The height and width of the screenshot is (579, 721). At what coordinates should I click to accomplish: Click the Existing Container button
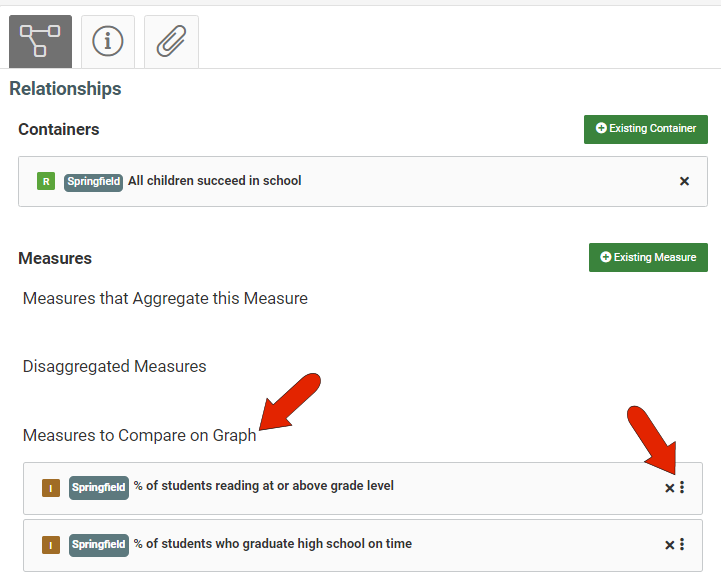click(x=646, y=129)
